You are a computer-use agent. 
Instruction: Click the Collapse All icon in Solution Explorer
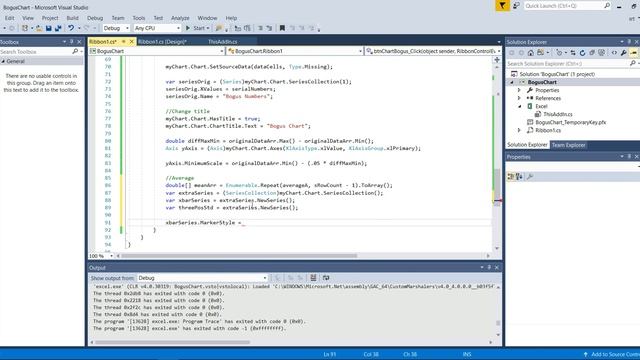pyautogui.click(x=592, y=53)
